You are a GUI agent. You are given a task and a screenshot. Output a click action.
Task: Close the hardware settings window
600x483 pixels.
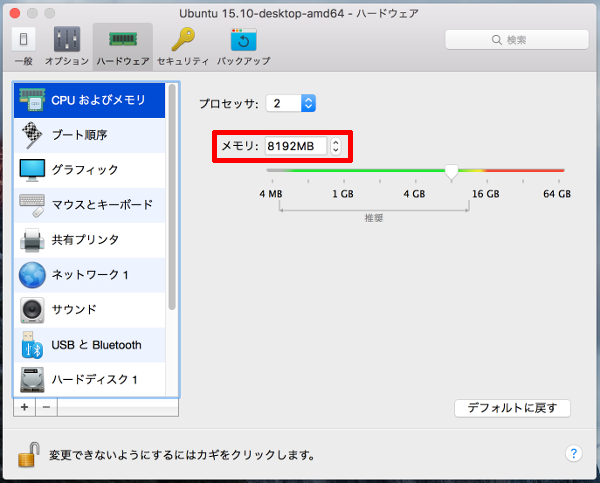15,13
